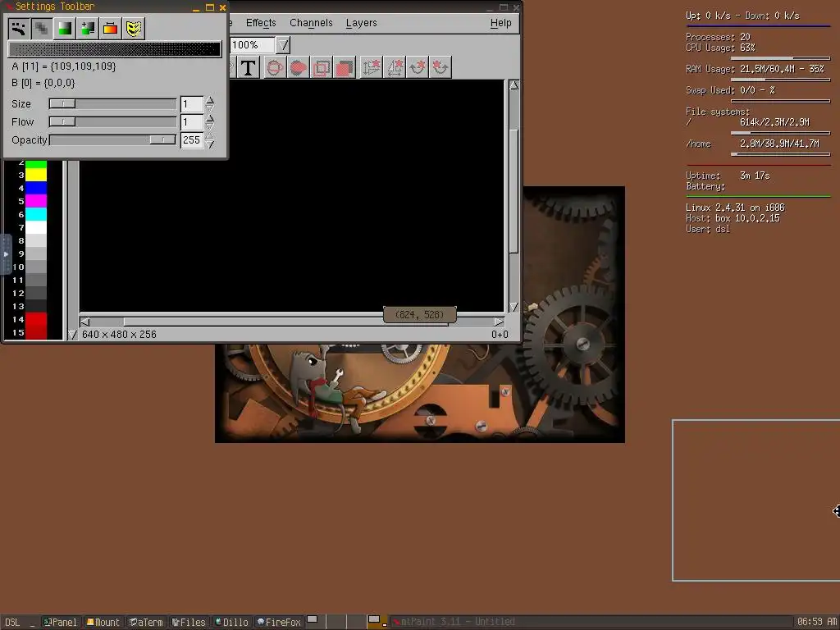This screenshot has width=840, height=630.
Task: Adjust the Flow slider
Action: click(x=112, y=122)
